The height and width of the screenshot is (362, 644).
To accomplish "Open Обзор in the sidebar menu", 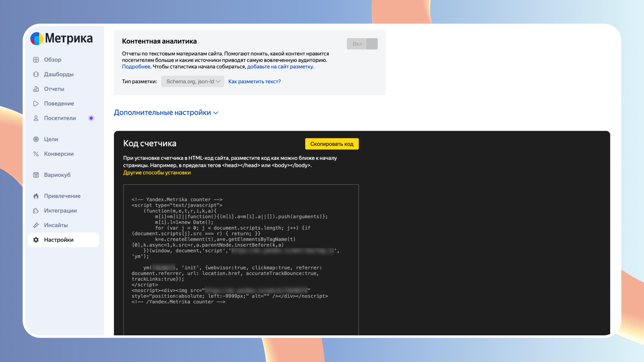I will [x=63, y=60].
